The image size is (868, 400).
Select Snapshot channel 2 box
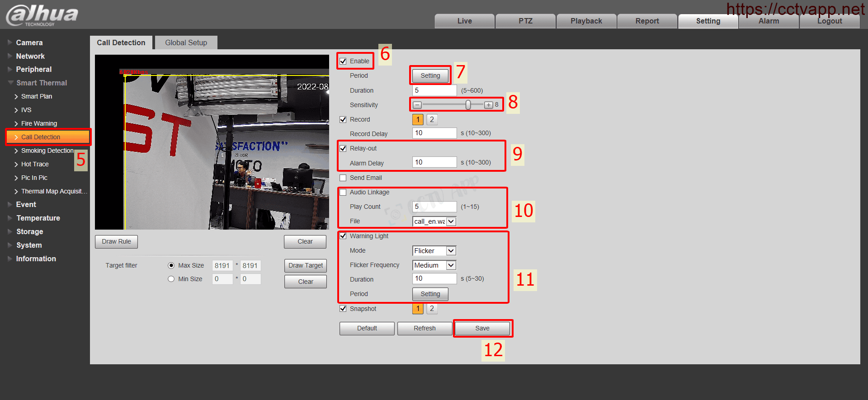[432, 308]
